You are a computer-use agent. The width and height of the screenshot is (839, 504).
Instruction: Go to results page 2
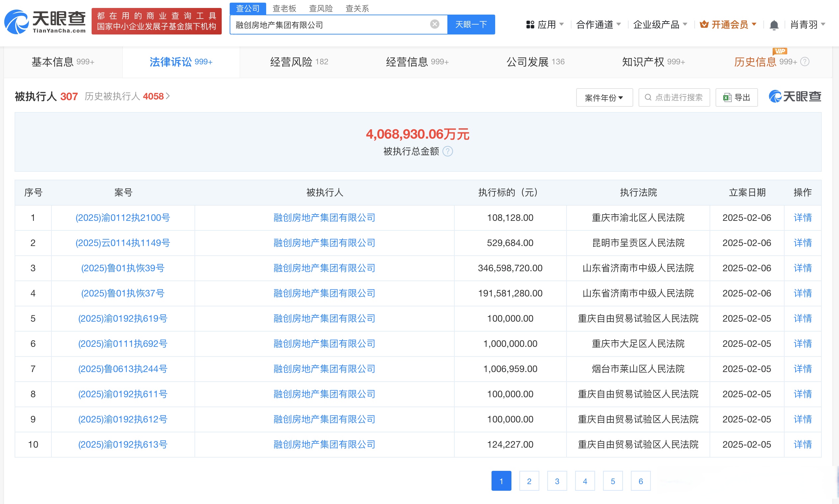[529, 481]
